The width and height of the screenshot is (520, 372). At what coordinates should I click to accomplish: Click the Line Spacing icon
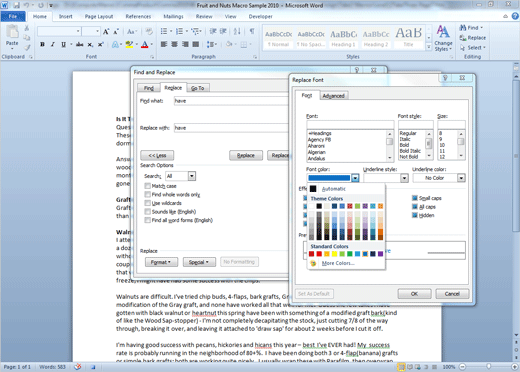pyautogui.click(x=210, y=44)
